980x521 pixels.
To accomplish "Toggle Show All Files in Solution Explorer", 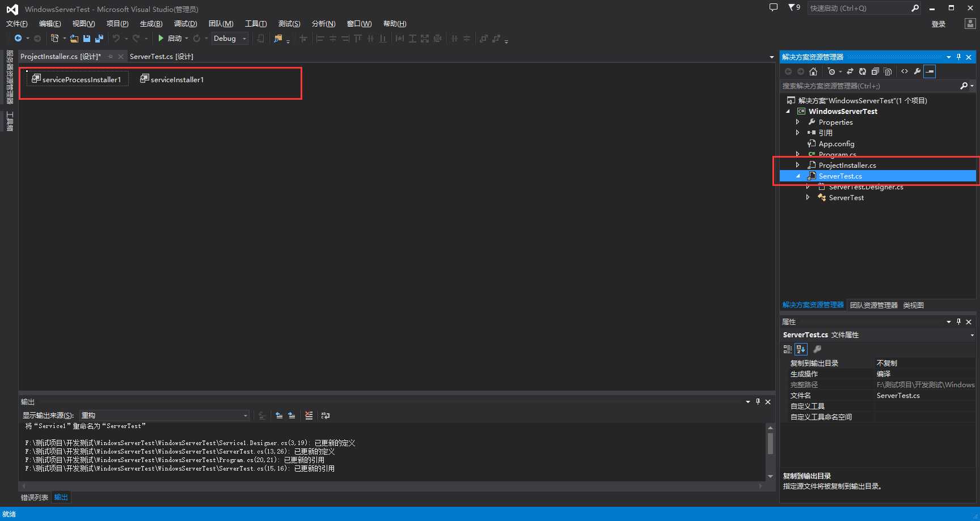I will [x=888, y=71].
